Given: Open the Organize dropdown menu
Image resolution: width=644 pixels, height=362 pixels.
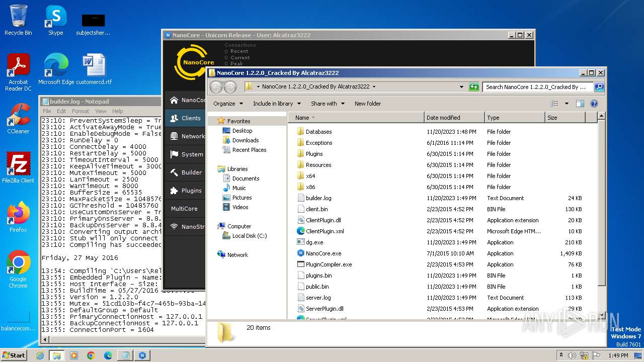Looking at the screenshot, I should pos(228,104).
